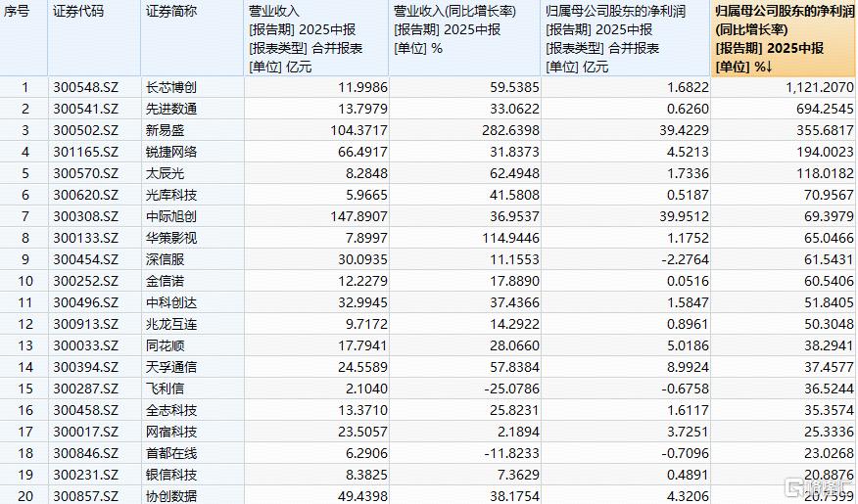
Task: Select stock name 同花顺
Action: click(166, 346)
